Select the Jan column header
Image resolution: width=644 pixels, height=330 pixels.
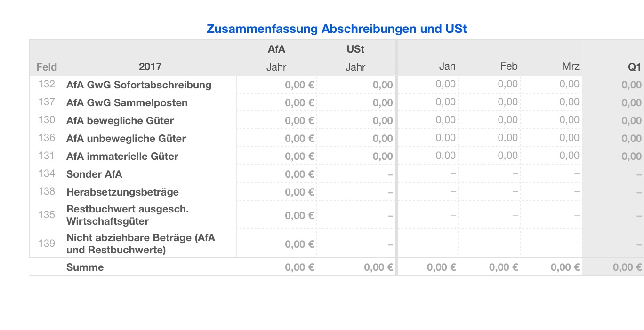(447, 66)
